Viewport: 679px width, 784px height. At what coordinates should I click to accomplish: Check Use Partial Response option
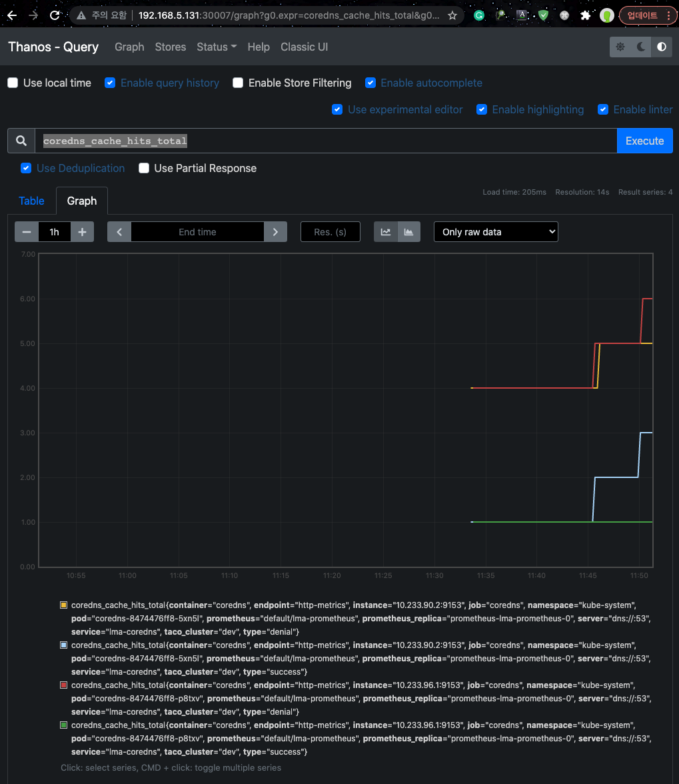tap(144, 169)
